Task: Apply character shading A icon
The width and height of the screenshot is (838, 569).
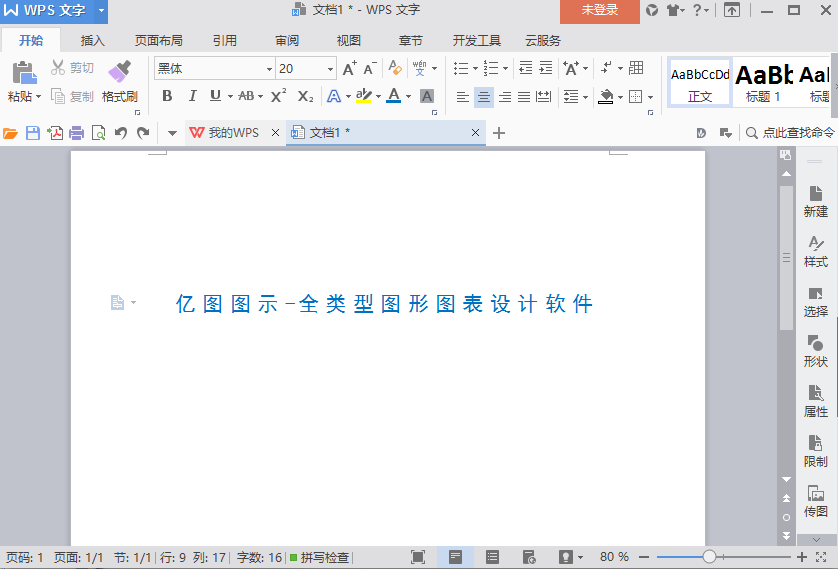Action: tap(426, 96)
